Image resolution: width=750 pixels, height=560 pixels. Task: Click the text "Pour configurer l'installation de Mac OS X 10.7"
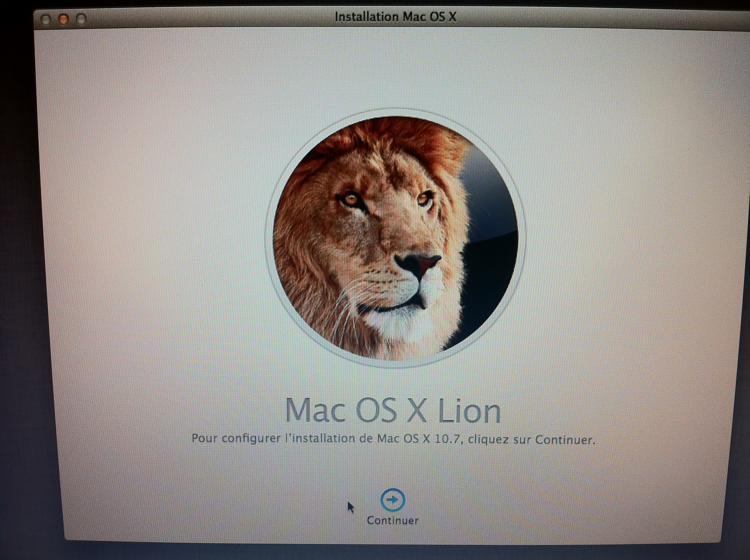[326, 439]
